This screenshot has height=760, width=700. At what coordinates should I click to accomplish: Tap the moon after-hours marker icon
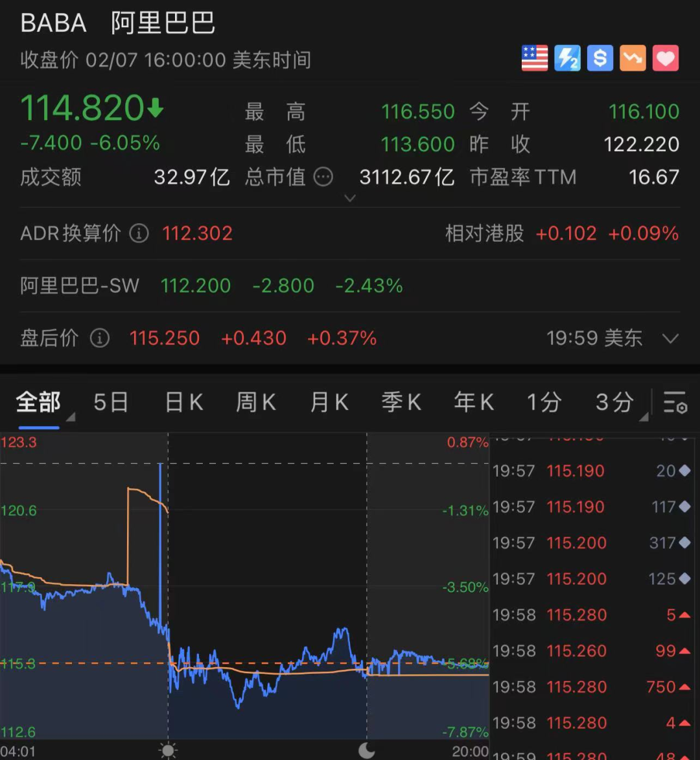point(367,750)
